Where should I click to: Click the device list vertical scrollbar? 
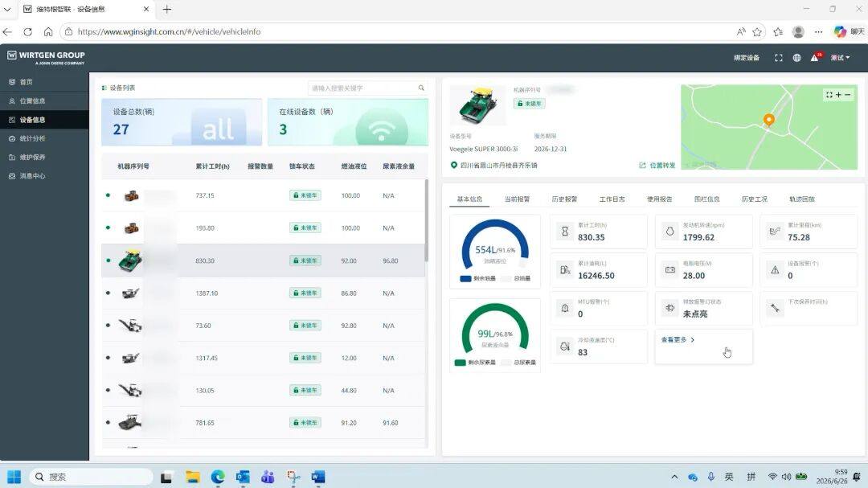[x=426, y=220]
